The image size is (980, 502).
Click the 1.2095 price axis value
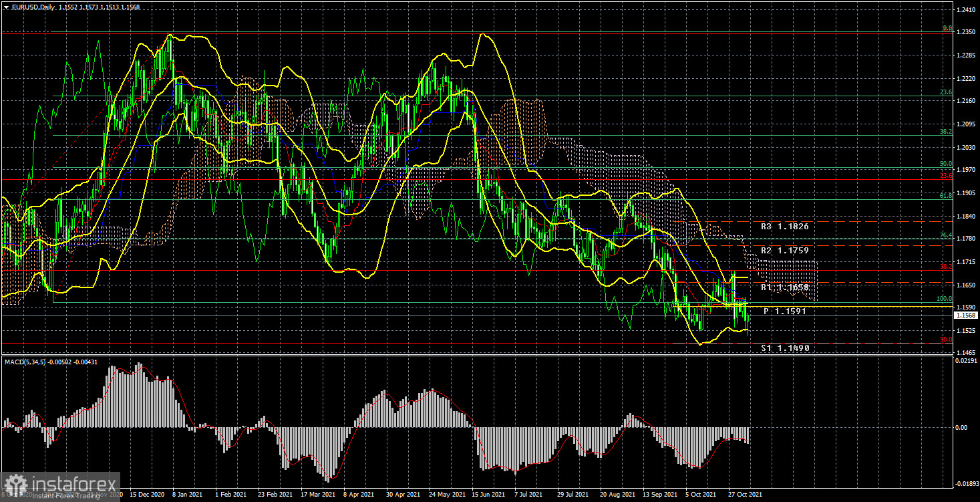click(x=965, y=124)
